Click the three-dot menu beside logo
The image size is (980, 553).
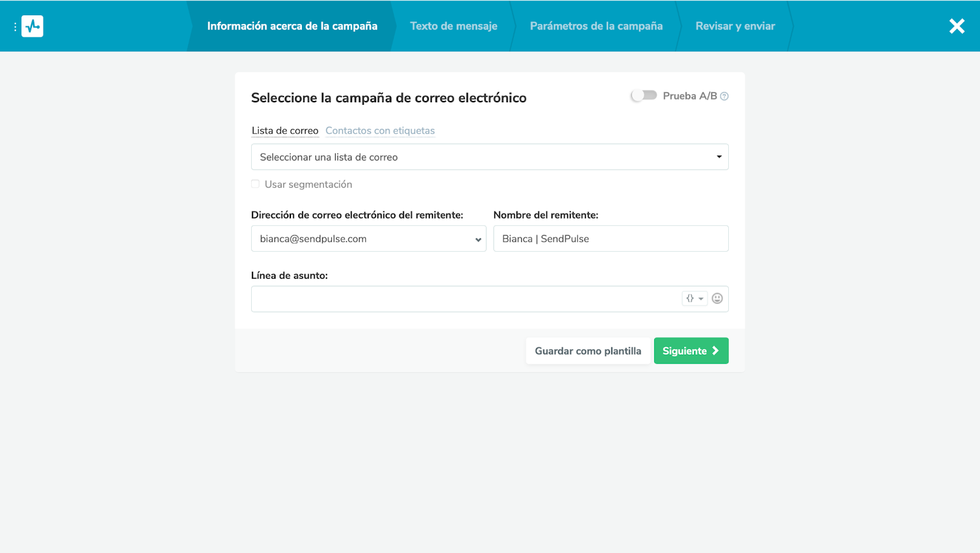[15, 26]
